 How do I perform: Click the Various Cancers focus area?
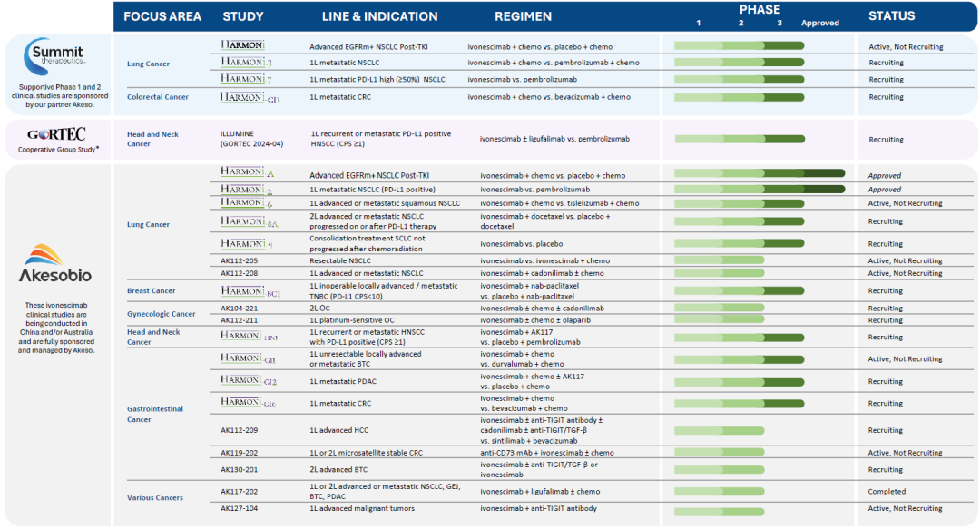coord(155,498)
